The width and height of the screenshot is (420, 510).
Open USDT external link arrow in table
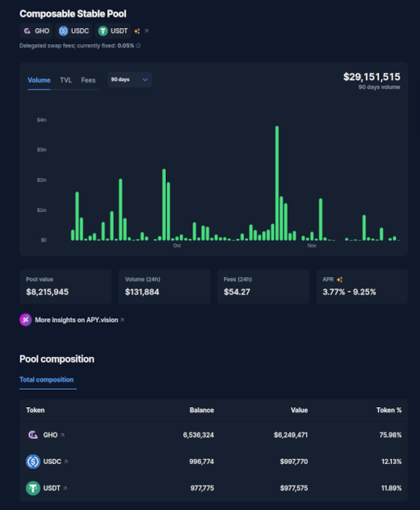pyautogui.click(x=65, y=488)
